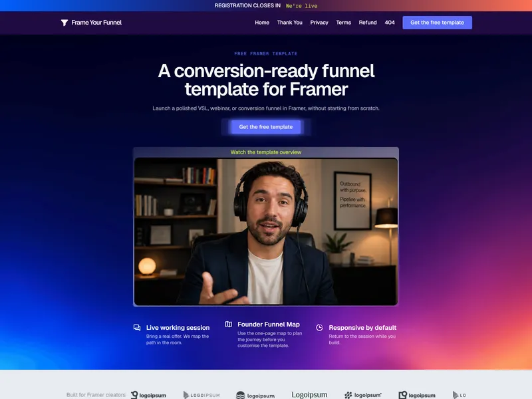Click the logoipsum logo with wave mark
This screenshot has width=532, height=399.
255,395
